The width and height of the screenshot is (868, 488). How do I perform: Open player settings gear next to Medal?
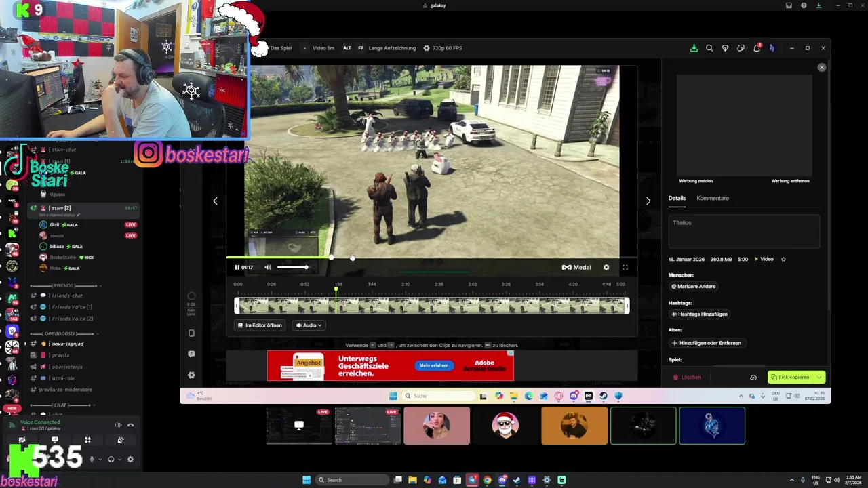tap(606, 267)
